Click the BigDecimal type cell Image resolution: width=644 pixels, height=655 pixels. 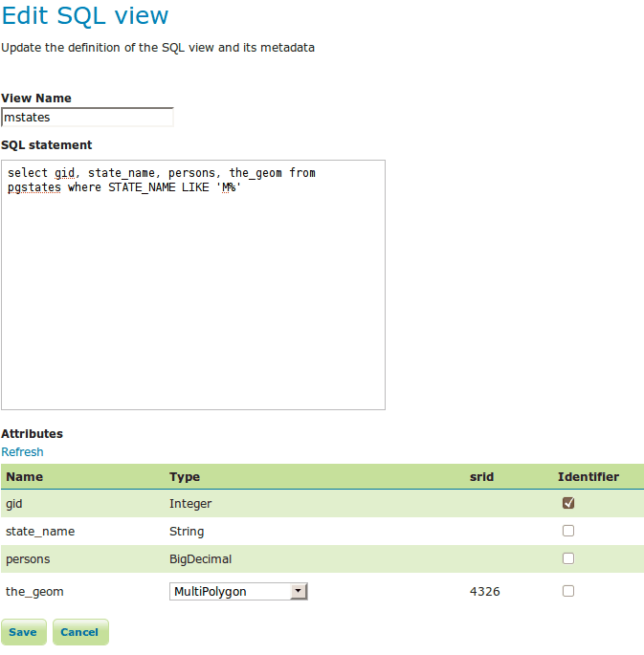pyautogui.click(x=200, y=558)
